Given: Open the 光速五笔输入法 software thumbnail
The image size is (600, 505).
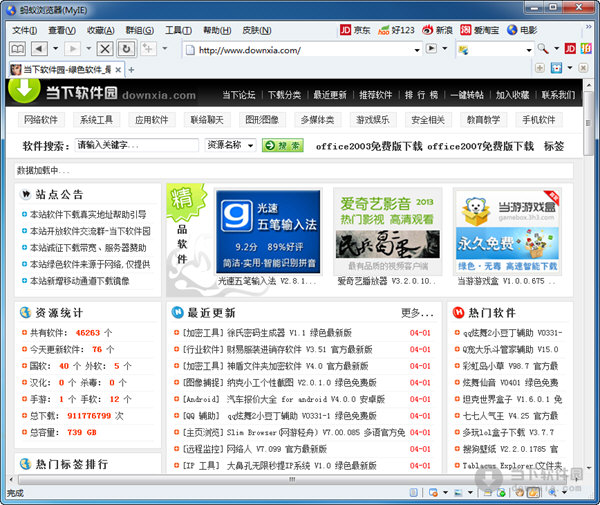Looking at the screenshot, I should (x=268, y=231).
